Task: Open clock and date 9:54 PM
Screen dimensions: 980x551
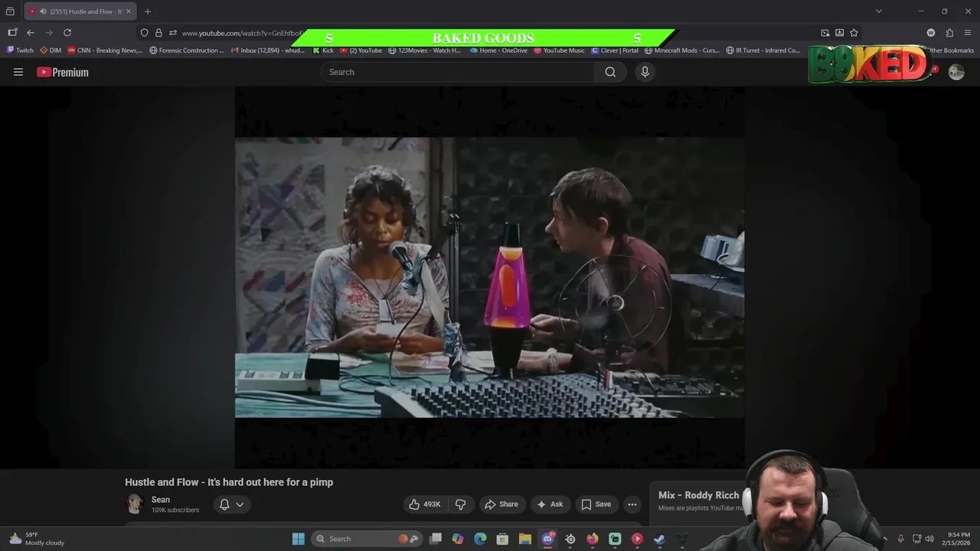Action: click(958, 539)
